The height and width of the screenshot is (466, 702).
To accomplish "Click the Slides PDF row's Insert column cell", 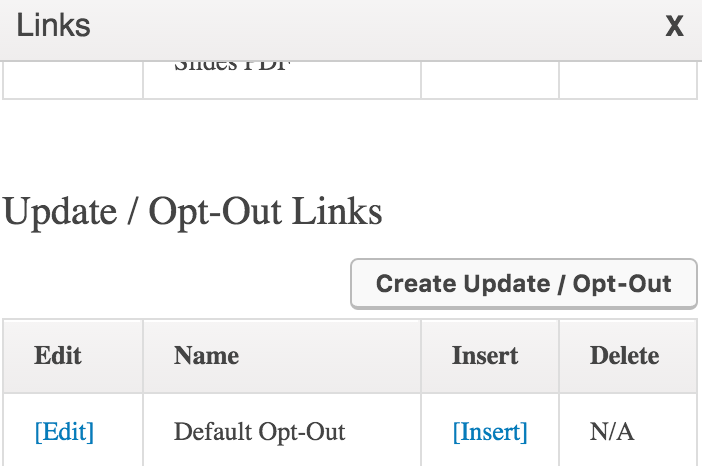I will point(490,80).
